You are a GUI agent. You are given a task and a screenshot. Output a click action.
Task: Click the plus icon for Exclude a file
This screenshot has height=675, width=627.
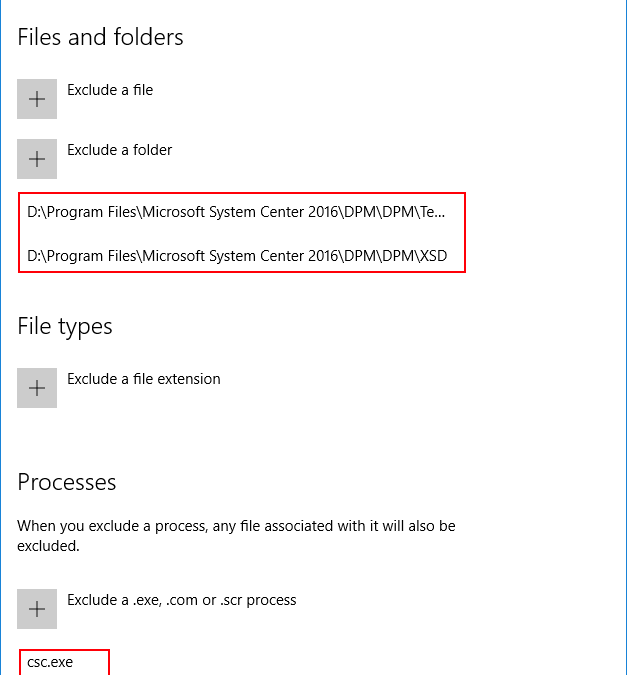click(x=37, y=99)
